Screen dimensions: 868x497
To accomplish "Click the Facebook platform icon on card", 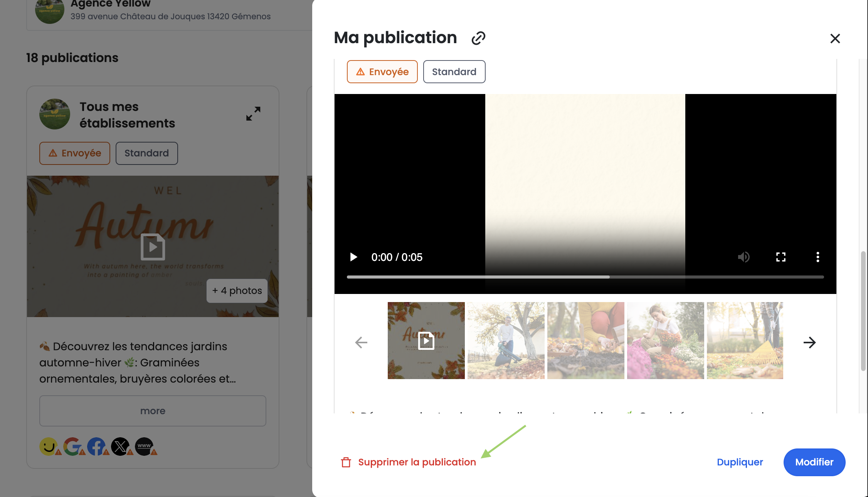I will click(96, 447).
